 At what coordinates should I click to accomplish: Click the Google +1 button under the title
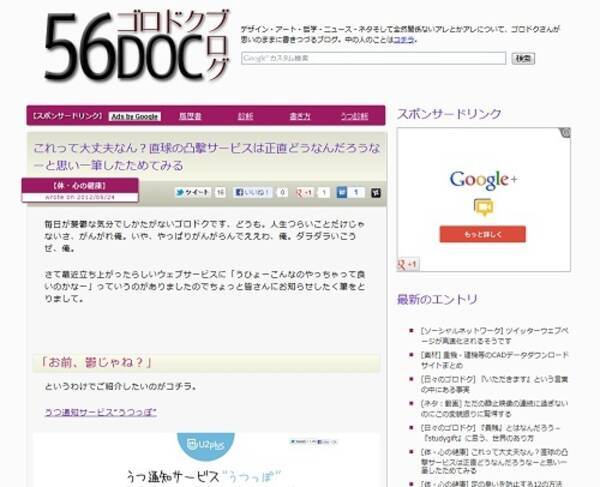(305, 192)
